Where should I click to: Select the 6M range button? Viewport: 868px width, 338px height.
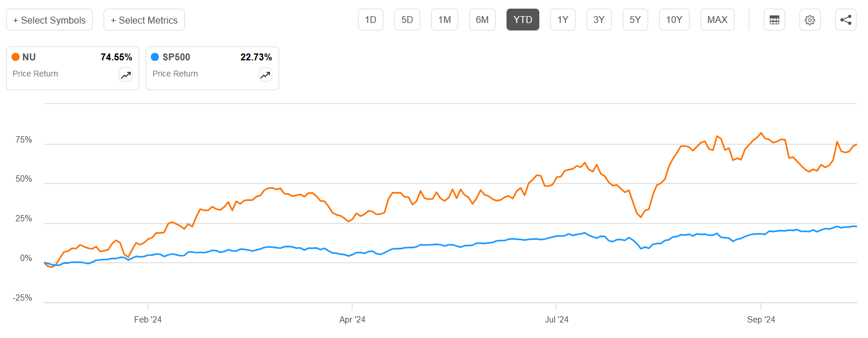pyautogui.click(x=482, y=20)
